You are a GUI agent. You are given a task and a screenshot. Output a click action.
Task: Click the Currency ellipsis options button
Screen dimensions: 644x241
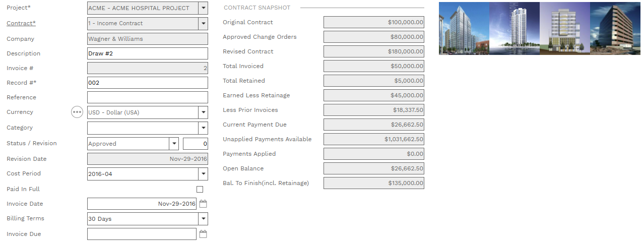pos(77,112)
